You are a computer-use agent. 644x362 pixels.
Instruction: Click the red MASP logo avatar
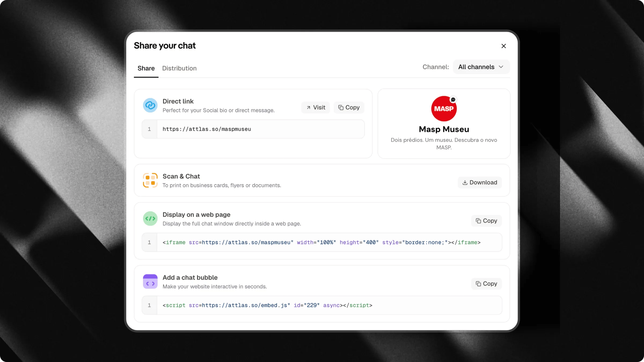(444, 109)
